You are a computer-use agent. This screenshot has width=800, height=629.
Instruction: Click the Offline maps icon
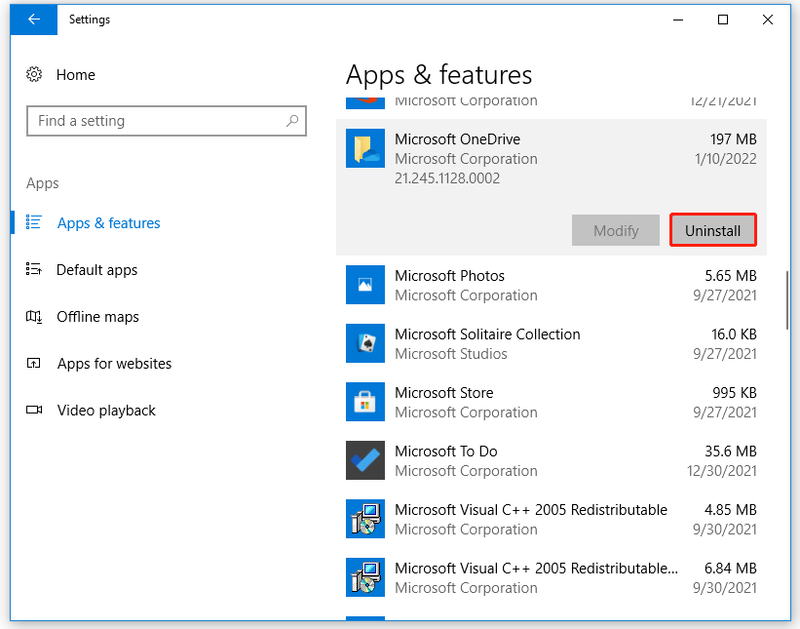34,317
